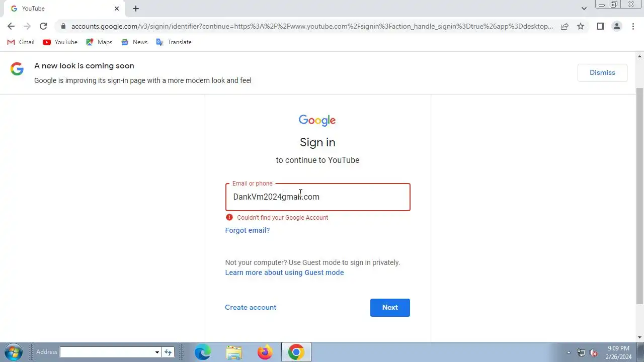Click the muted volume tray icon
The image size is (644, 362).
point(594,352)
